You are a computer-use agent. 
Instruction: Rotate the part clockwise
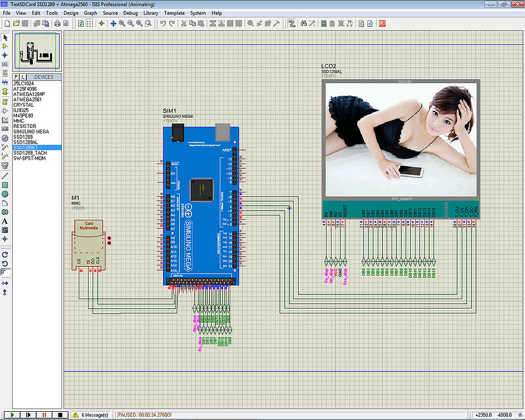coord(5,254)
